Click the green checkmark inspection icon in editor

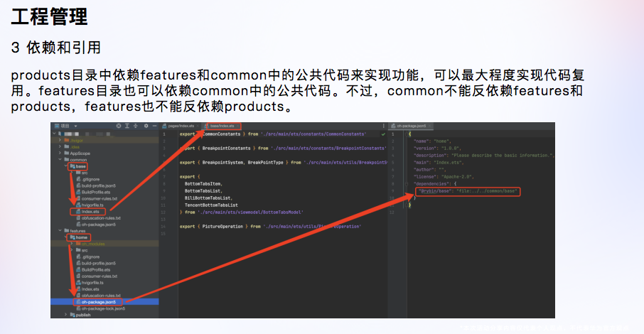tap(385, 134)
